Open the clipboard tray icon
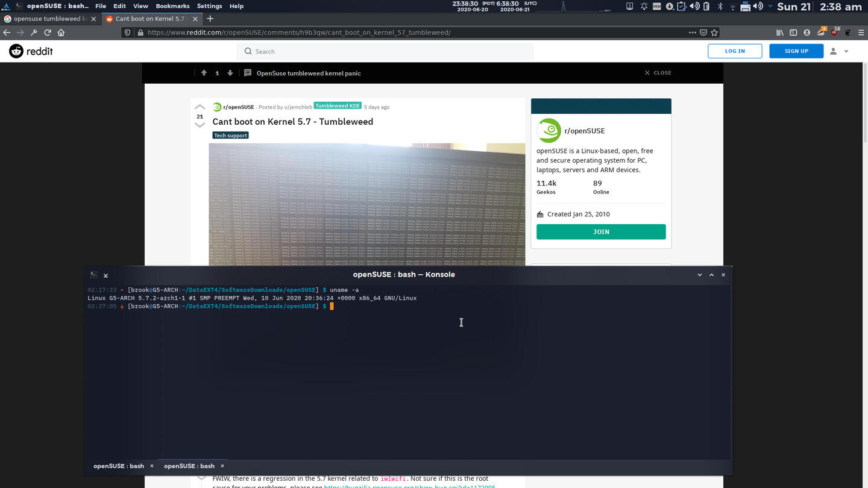 [682, 6]
